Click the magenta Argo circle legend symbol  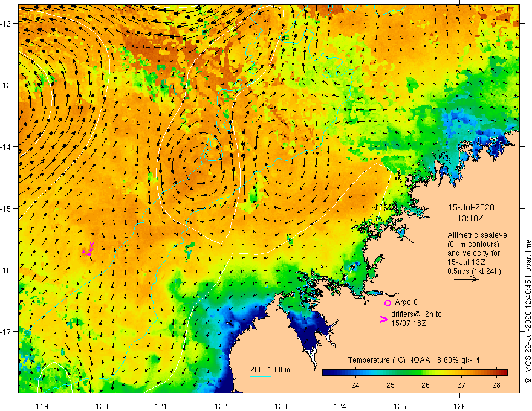pyautogui.click(x=388, y=303)
